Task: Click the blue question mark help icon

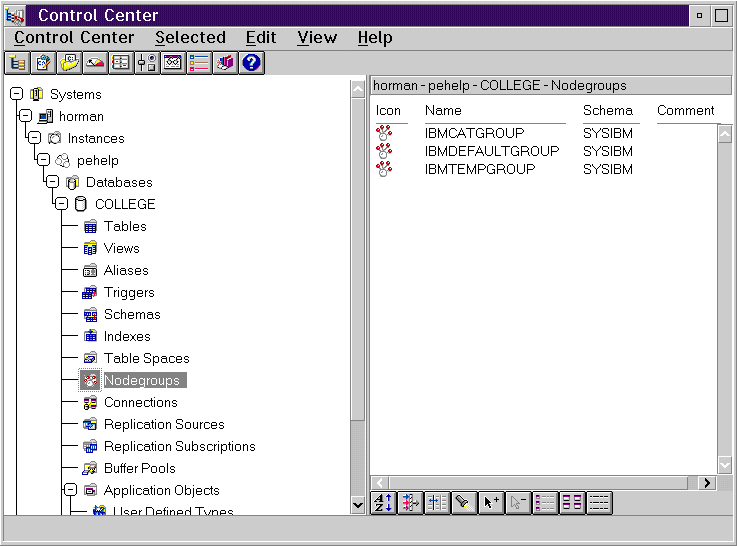Action: [251, 63]
